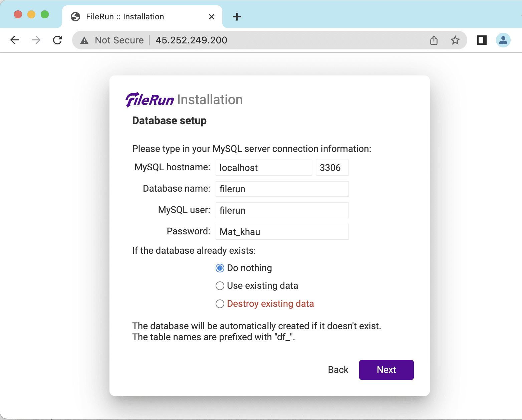Open the user profile avatar
Viewport: 522px width, 420px height.
[x=503, y=40]
